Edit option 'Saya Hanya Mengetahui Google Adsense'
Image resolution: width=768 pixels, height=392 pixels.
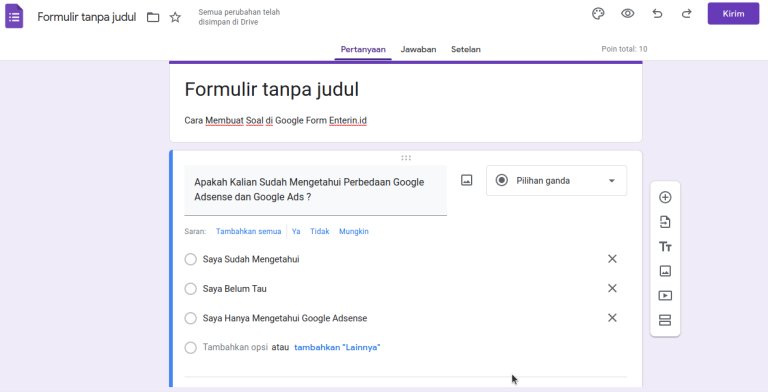pos(285,318)
